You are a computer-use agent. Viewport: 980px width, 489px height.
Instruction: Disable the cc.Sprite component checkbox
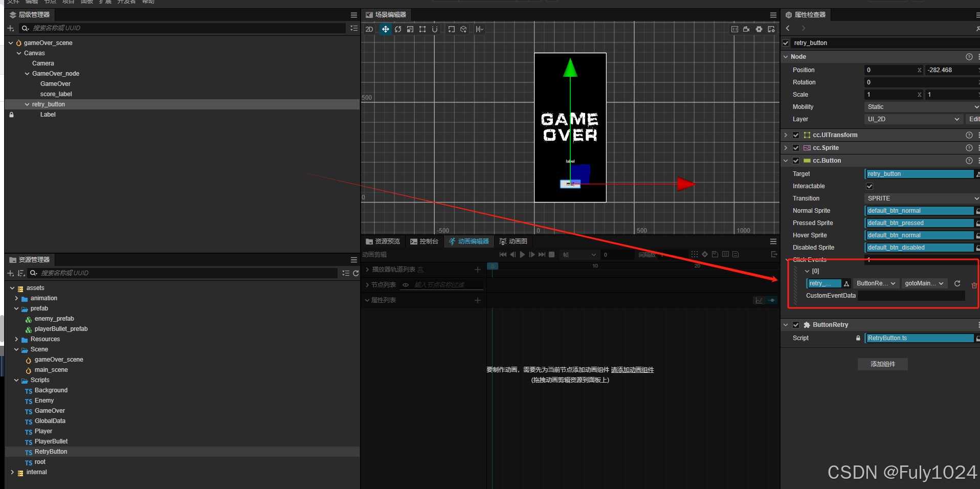click(x=796, y=148)
